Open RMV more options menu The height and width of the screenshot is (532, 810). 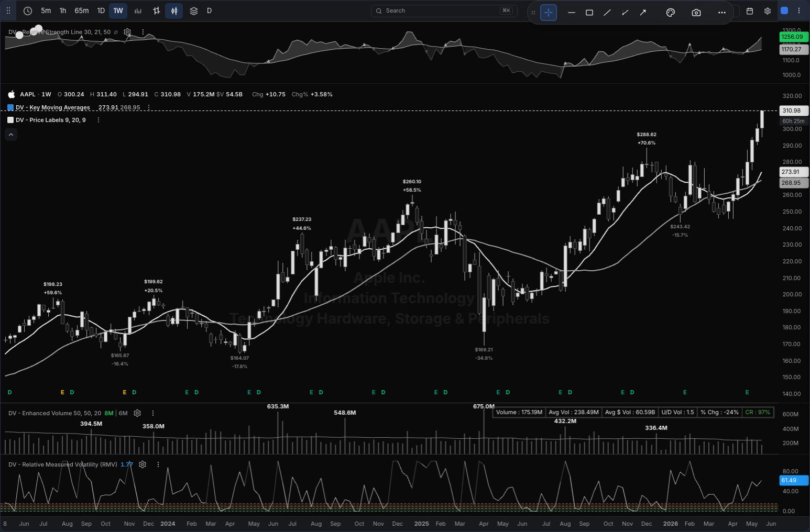pyautogui.click(x=158, y=464)
